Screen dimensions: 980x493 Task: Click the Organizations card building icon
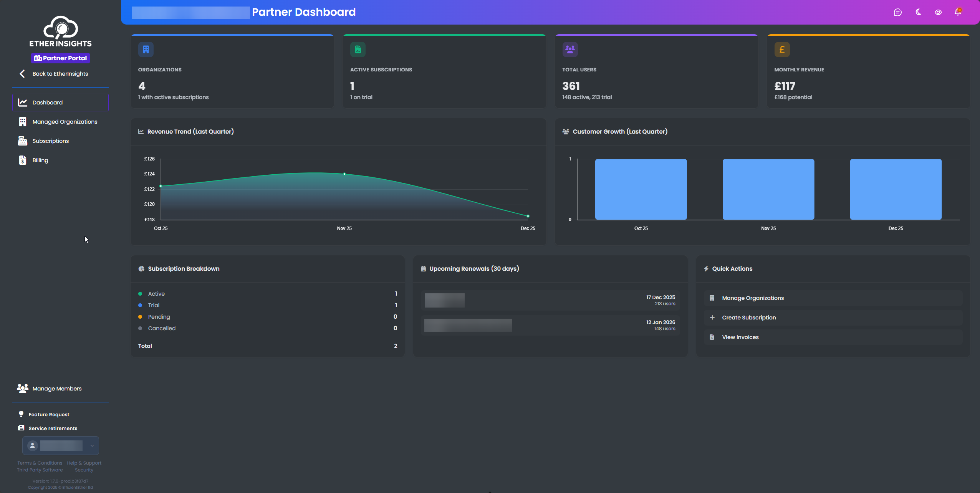(x=146, y=50)
